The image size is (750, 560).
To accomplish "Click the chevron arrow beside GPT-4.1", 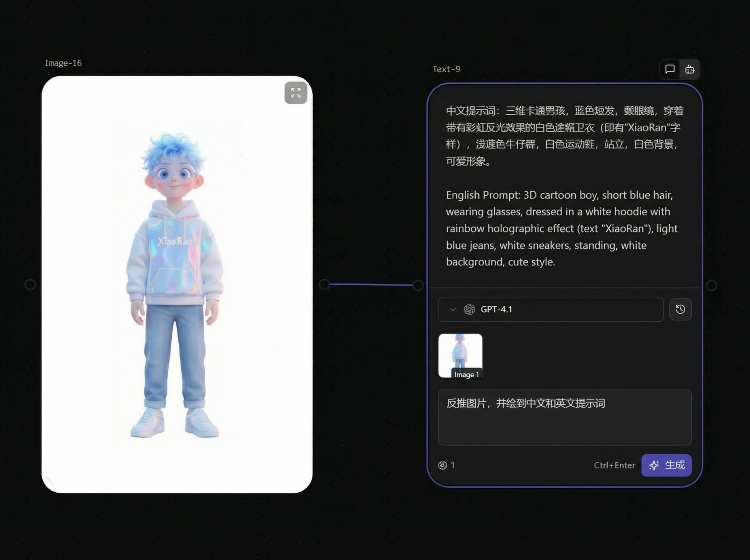I will point(452,309).
